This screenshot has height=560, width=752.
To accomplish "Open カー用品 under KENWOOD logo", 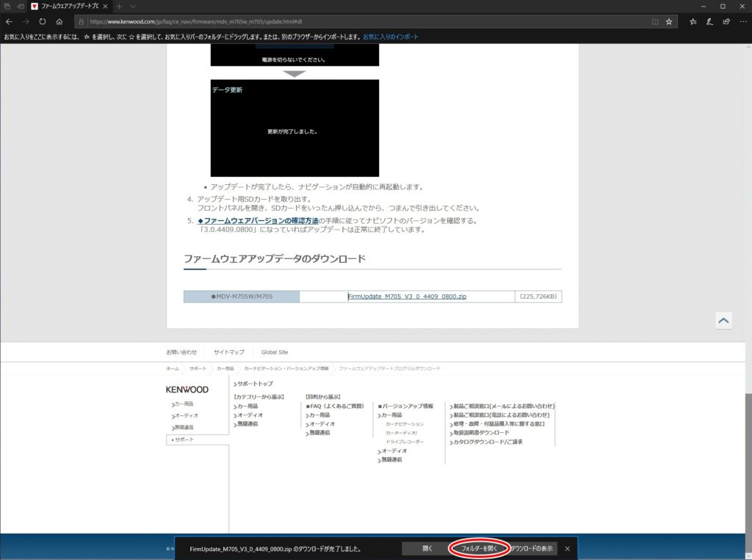I will pos(183,404).
